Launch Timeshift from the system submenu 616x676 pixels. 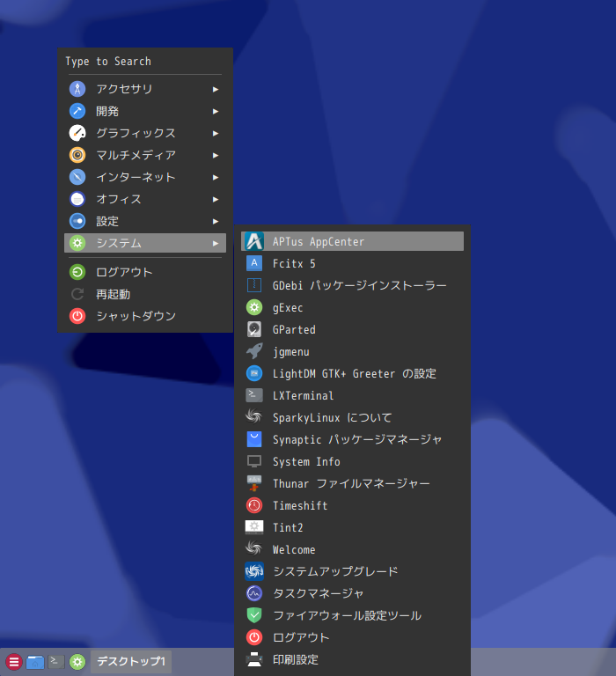point(352,505)
